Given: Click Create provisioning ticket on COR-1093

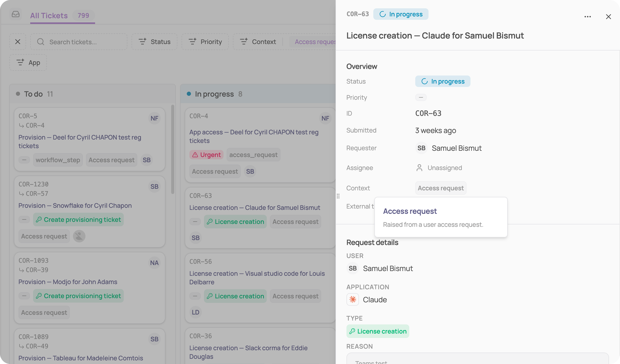Looking at the screenshot, I should tap(78, 296).
